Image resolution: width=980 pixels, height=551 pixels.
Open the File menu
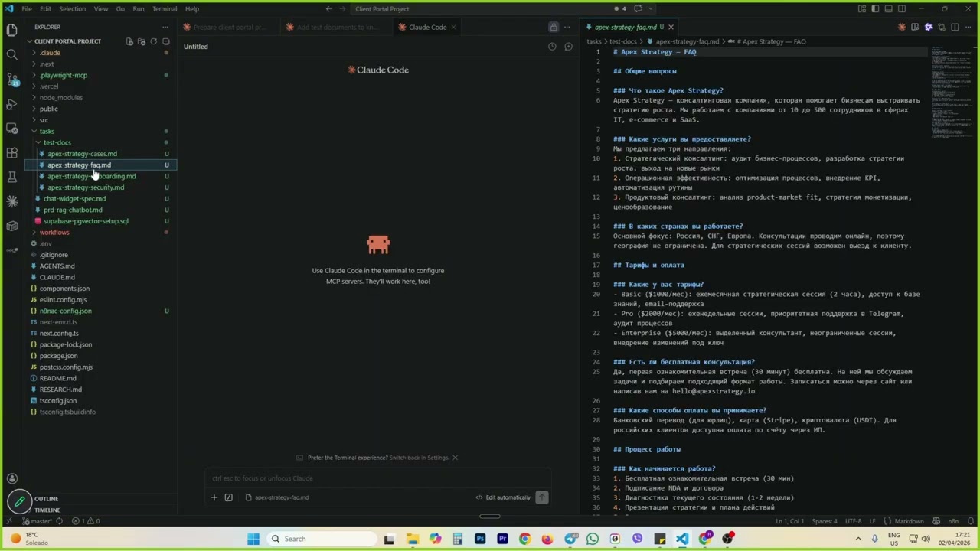click(27, 9)
